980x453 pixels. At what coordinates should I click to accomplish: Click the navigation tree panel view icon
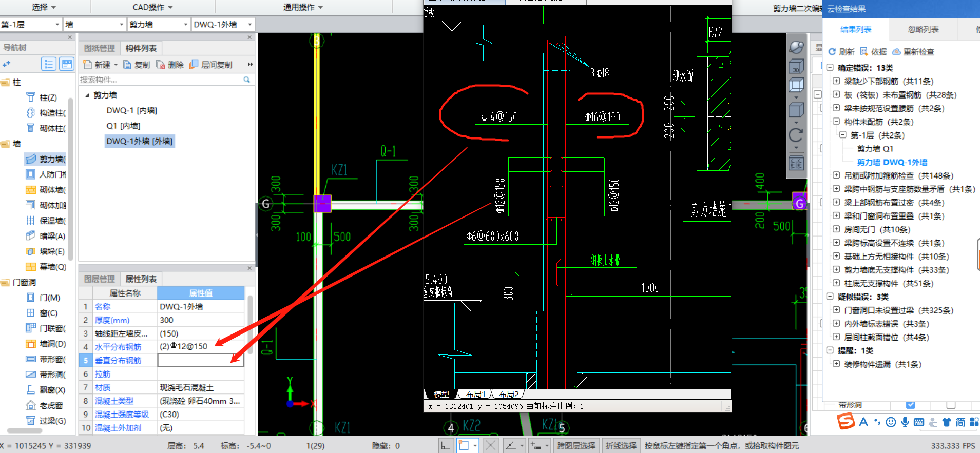click(x=67, y=64)
